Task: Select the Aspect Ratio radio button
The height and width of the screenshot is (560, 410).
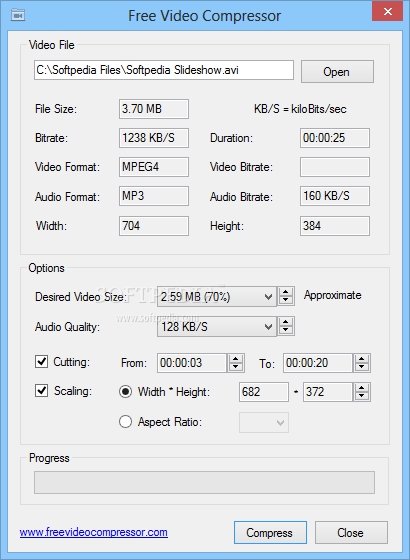Action: pyautogui.click(x=125, y=422)
